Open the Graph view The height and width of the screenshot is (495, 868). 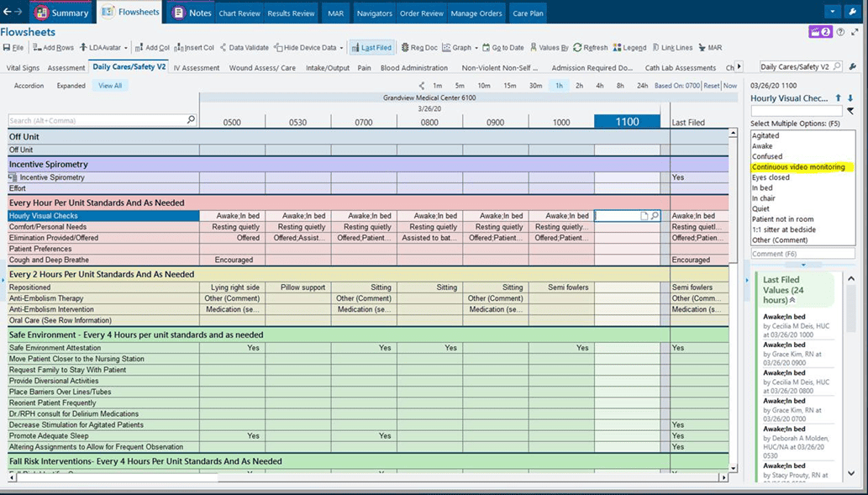[x=461, y=46]
